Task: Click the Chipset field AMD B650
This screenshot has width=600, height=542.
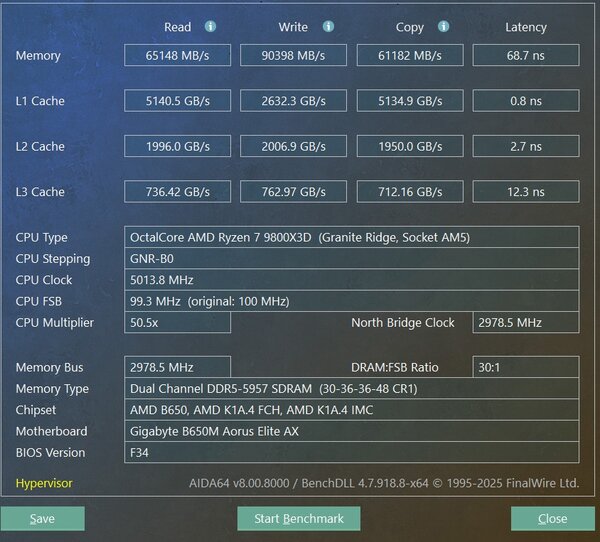Action: tap(352, 410)
